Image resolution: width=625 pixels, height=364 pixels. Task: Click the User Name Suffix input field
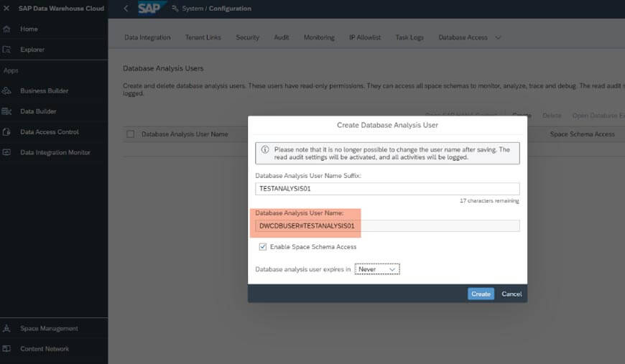click(x=387, y=189)
